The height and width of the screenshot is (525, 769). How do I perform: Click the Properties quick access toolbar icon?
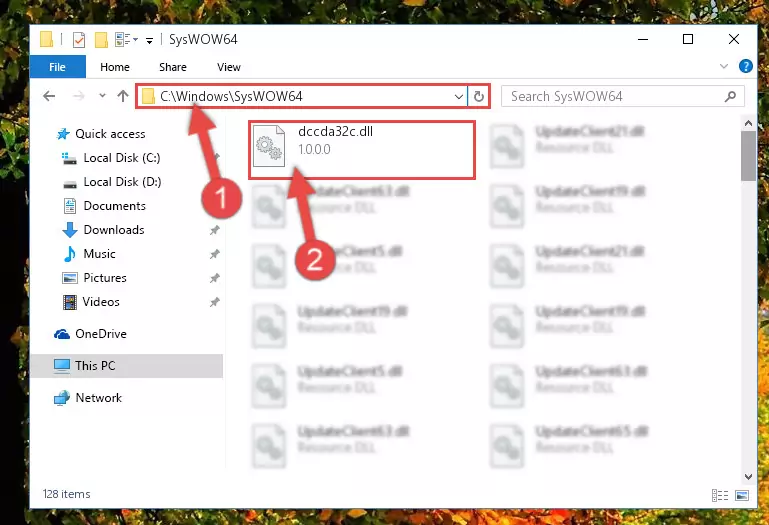[x=78, y=39]
